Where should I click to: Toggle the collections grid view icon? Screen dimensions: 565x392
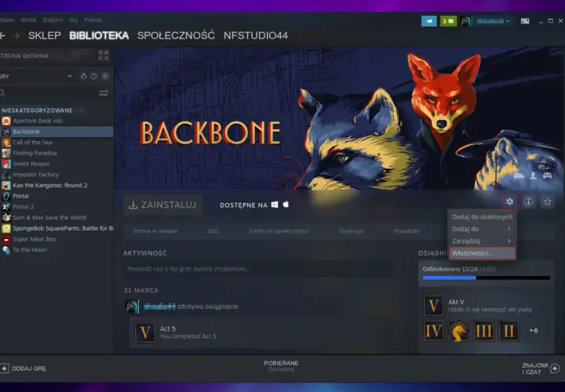point(104,56)
